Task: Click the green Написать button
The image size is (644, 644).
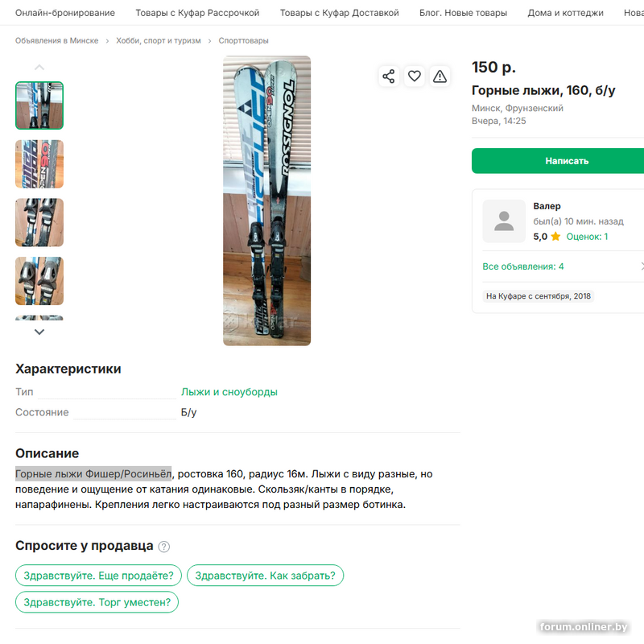Action: point(558,160)
